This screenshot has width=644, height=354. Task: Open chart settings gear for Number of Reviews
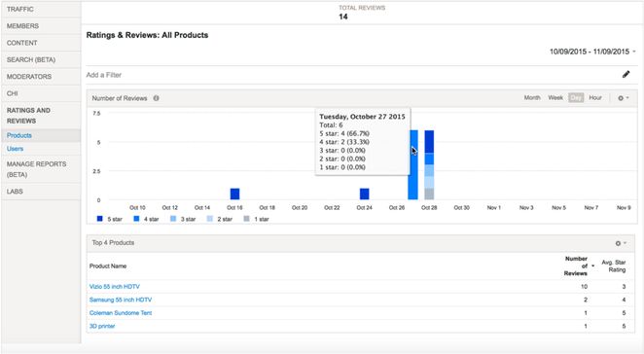(x=623, y=98)
